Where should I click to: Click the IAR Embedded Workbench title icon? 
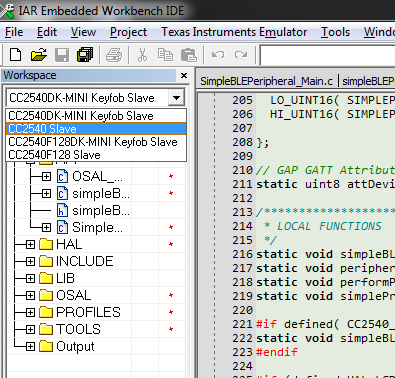click(x=7, y=10)
